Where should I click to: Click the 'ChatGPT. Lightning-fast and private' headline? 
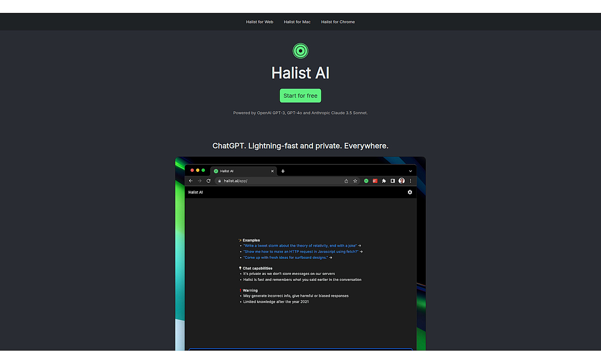click(300, 146)
